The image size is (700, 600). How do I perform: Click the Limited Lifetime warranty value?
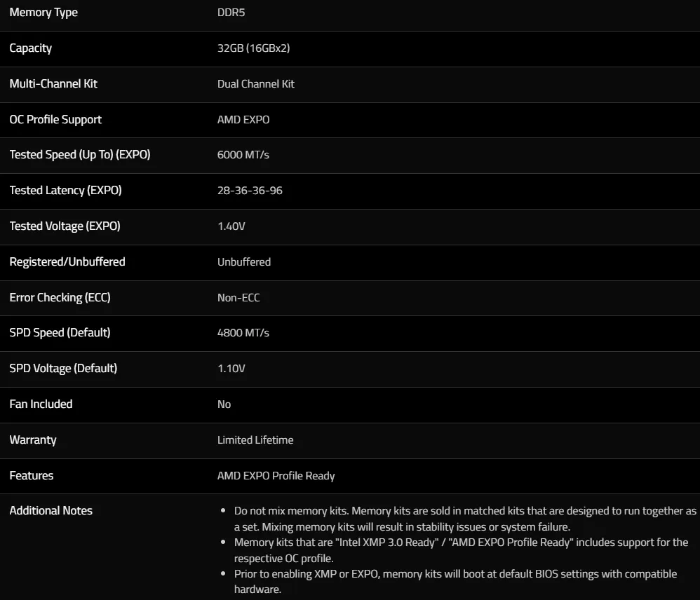tap(255, 440)
